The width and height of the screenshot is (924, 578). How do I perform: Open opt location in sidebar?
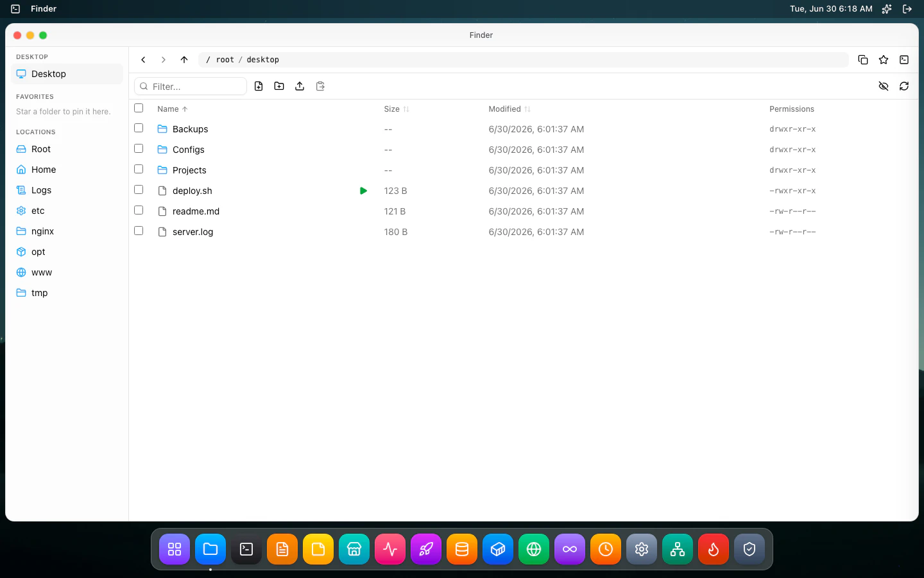coord(67,252)
